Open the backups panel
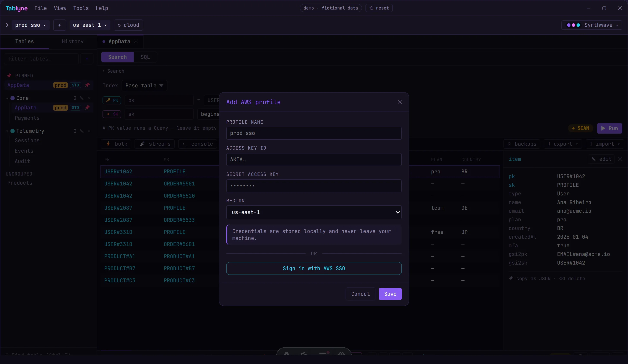This screenshot has height=364, width=628. tap(522, 144)
